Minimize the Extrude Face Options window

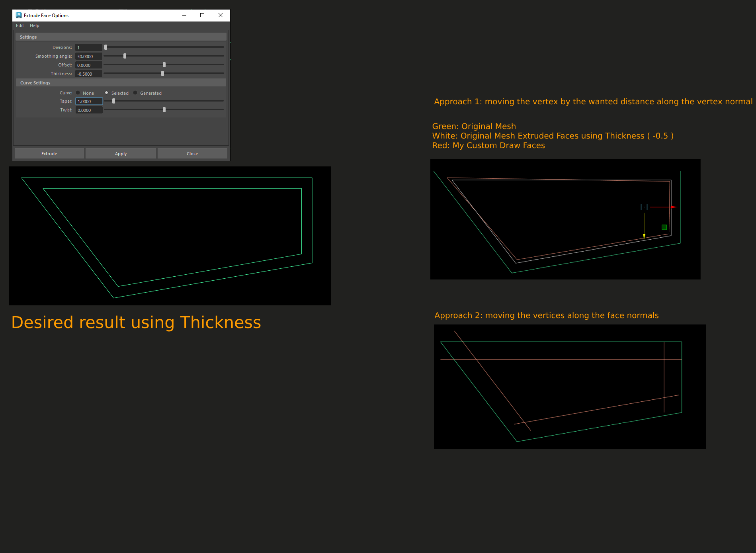coord(184,15)
